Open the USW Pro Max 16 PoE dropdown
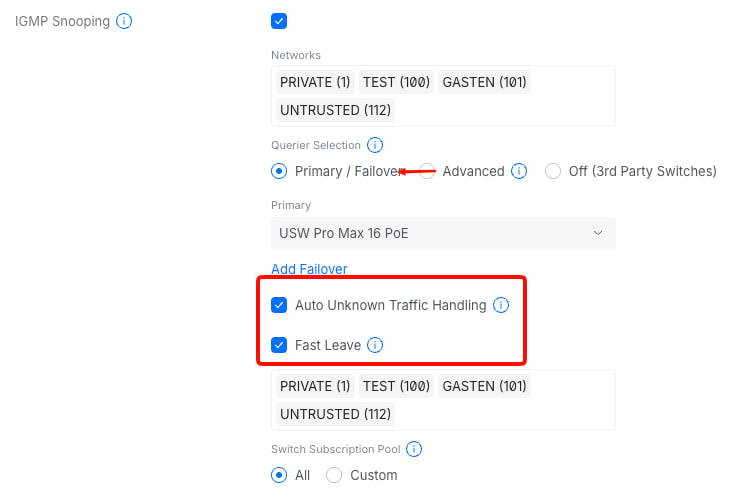Viewport: 741px width, 499px height. point(443,233)
